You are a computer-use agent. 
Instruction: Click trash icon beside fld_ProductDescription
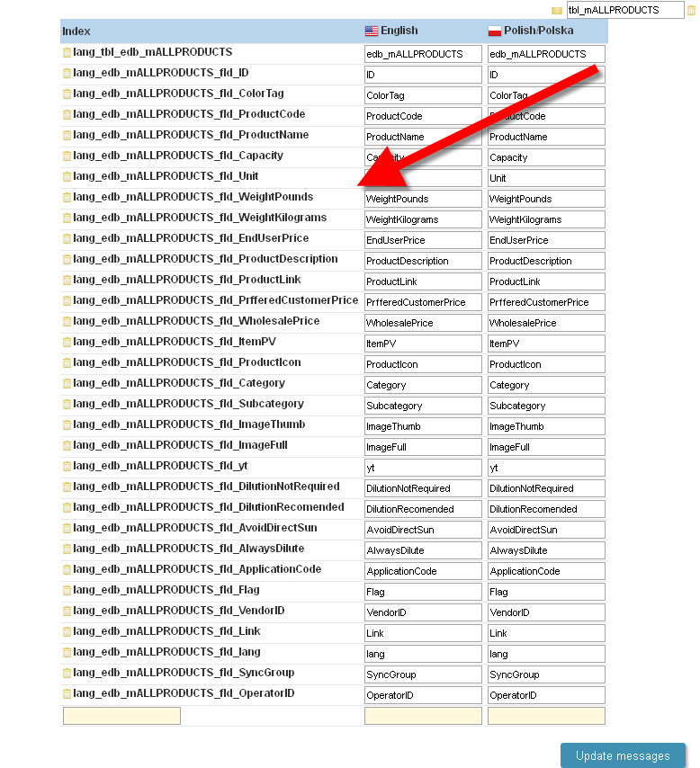tap(67, 260)
